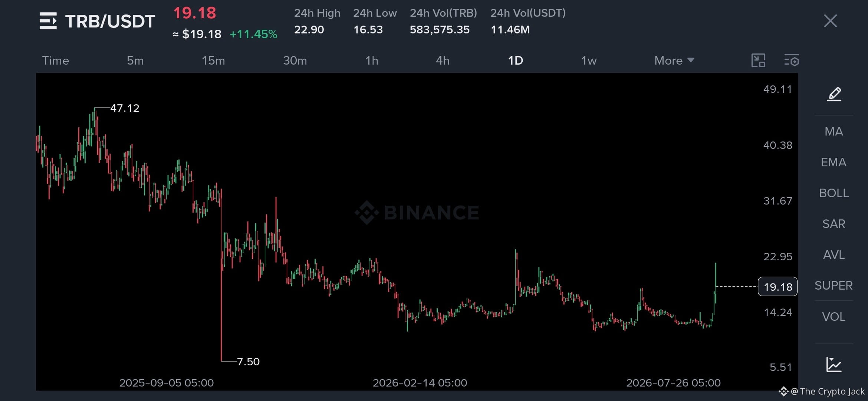Select the 1D interval

pyautogui.click(x=515, y=61)
